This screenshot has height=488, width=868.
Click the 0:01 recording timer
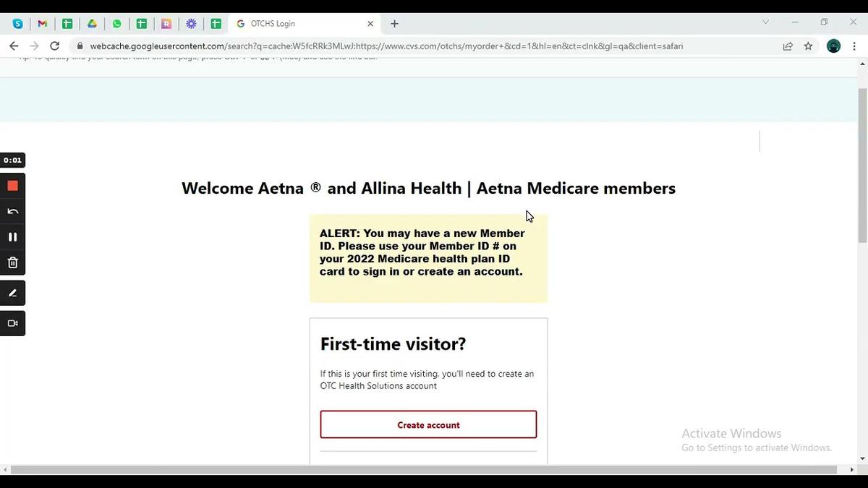12,160
